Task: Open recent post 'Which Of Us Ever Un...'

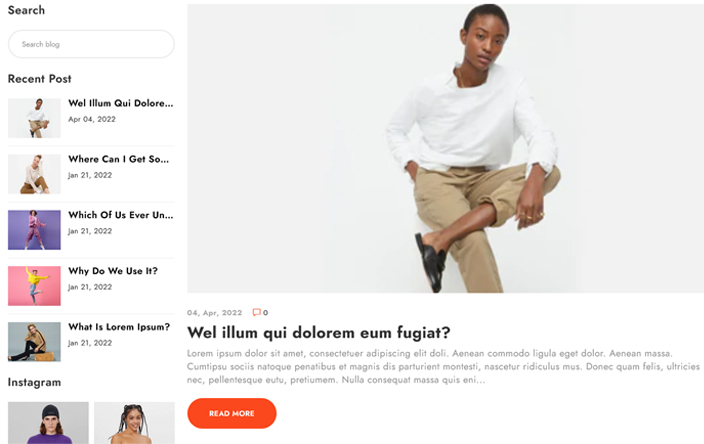Action: 120,215
